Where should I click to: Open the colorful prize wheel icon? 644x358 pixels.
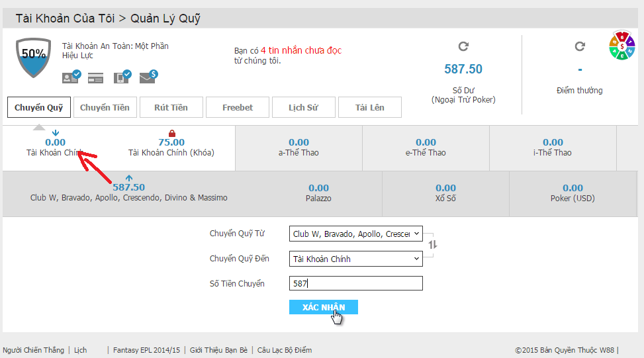point(621,45)
